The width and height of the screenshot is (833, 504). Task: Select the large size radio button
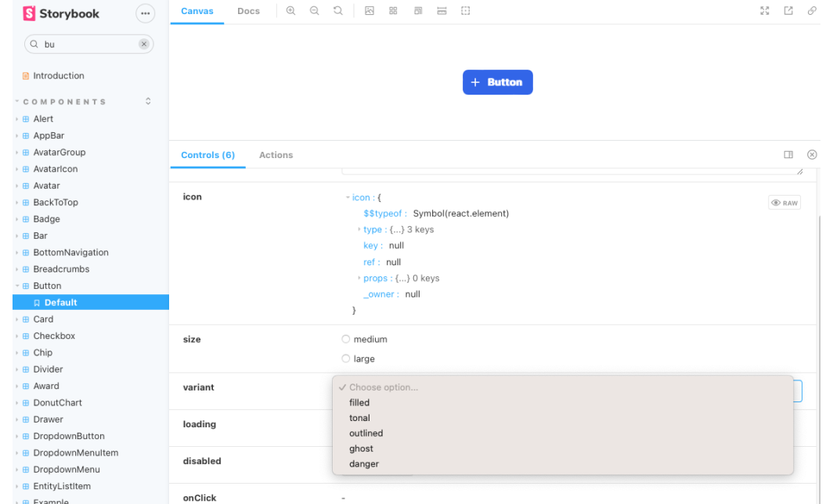tap(346, 359)
